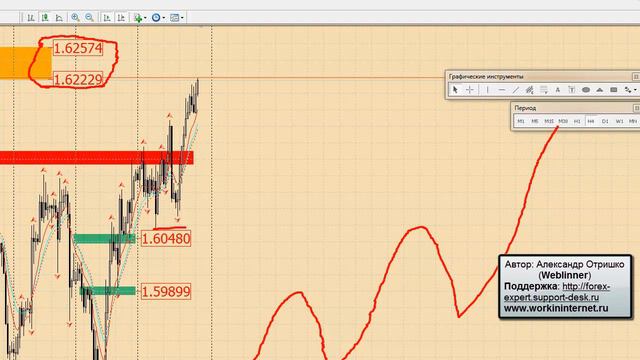
Task: Switch chart to line chart mode
Action: point(59,18)
